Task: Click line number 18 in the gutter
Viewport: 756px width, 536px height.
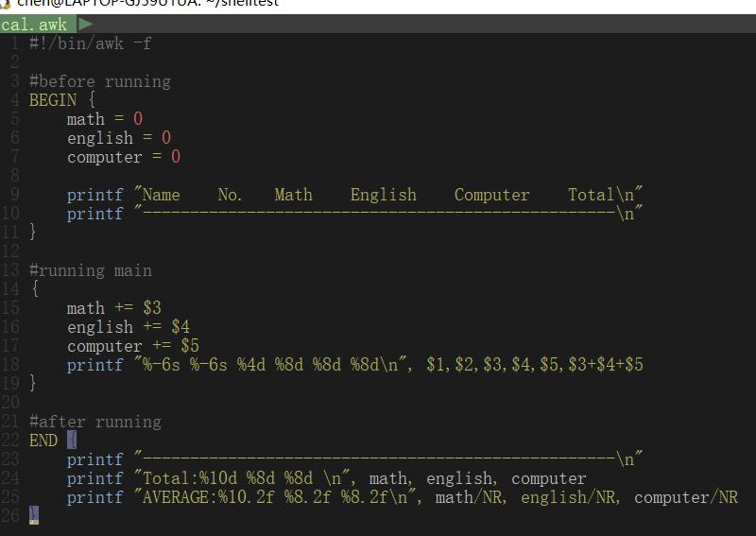Action: point(10,365)
